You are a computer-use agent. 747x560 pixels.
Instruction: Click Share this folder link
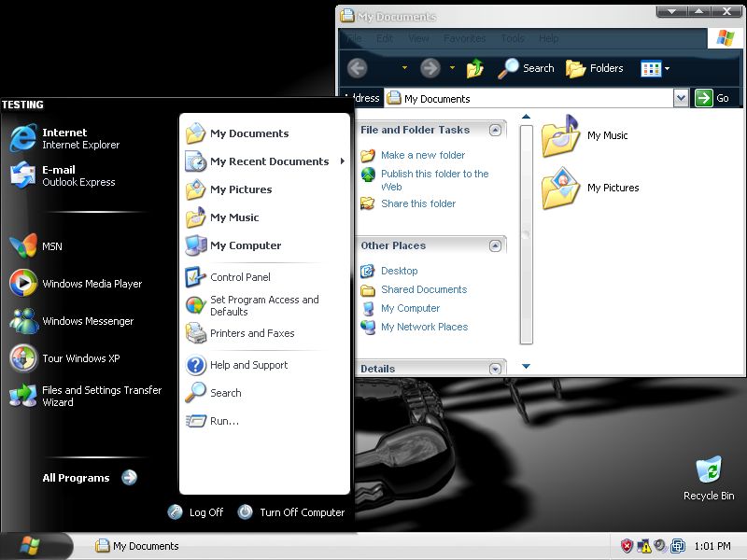(418, 203)
